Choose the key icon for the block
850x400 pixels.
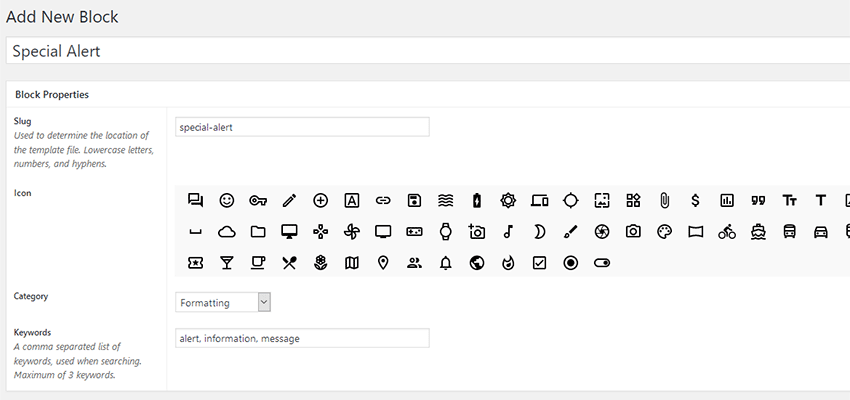pos(258,200)
